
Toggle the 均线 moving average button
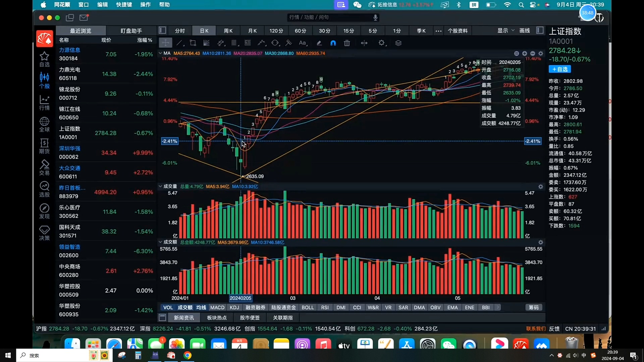pyautogui.click(x=201, y=307)
